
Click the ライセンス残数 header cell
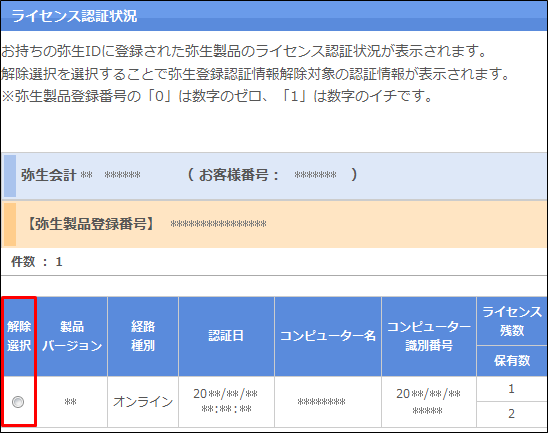click(512, 321)
